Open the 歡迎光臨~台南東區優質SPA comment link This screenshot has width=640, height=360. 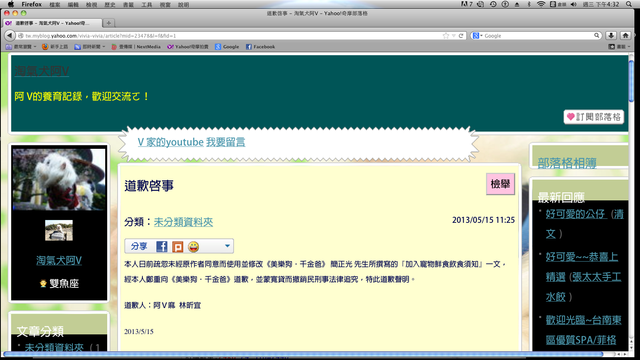coord(584,330)
